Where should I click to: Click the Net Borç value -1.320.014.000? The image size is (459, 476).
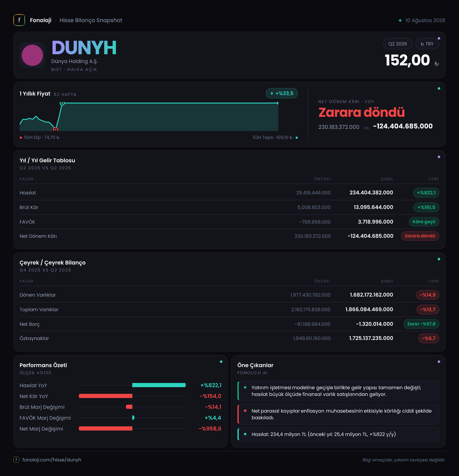click(375, 324)
